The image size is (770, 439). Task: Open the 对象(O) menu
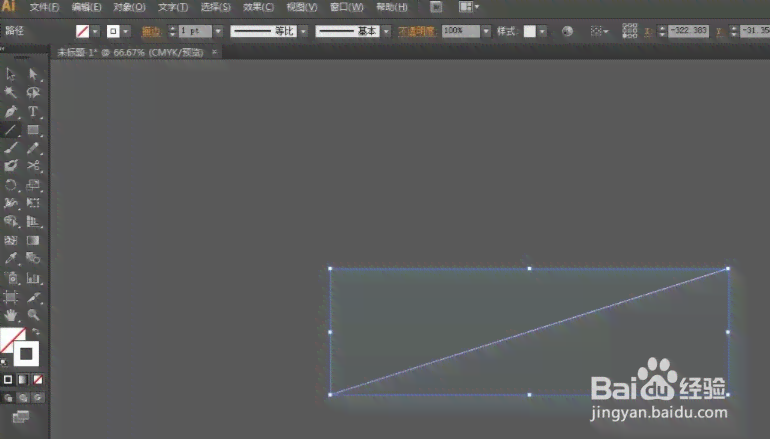tap(129, 7)
